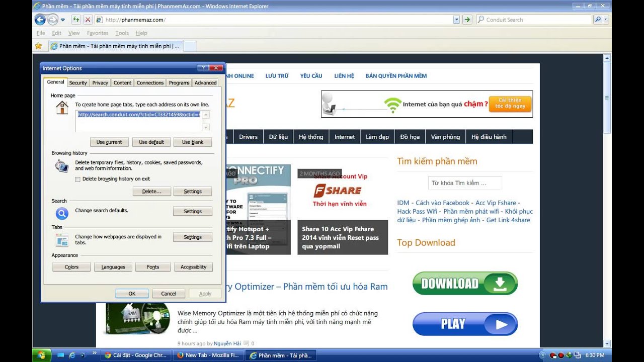
Task: Click the search magnifier button
Action: click(x=597, y=20)
